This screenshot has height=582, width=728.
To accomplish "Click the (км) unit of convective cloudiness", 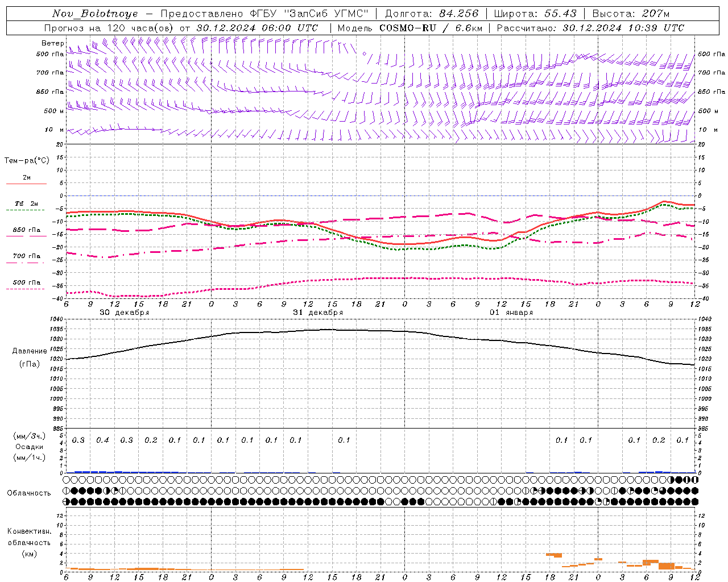I will (29, 554).
